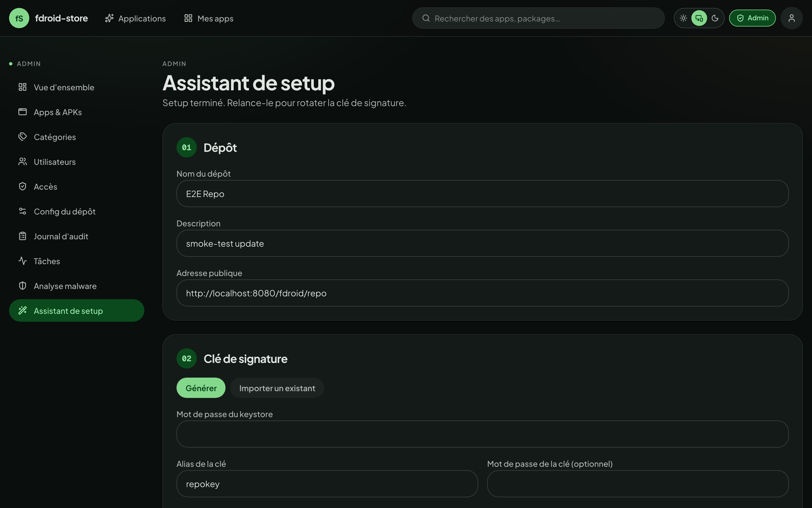Open Analyse malware page

click(76, 286)
